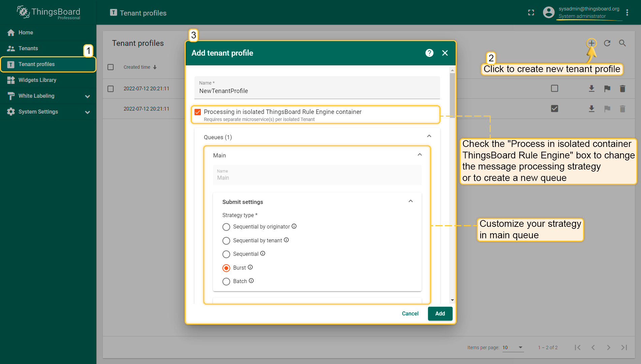Select Sequential by originator strategy

226,227
